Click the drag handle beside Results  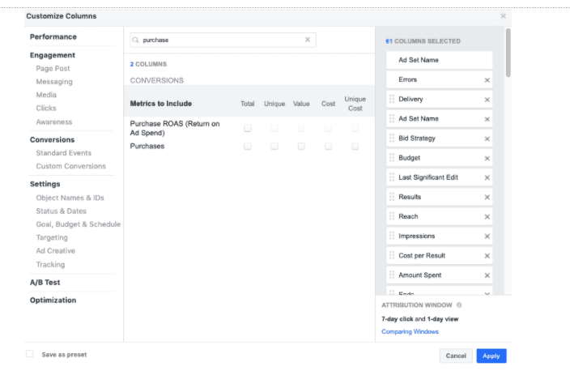(392, 197)
